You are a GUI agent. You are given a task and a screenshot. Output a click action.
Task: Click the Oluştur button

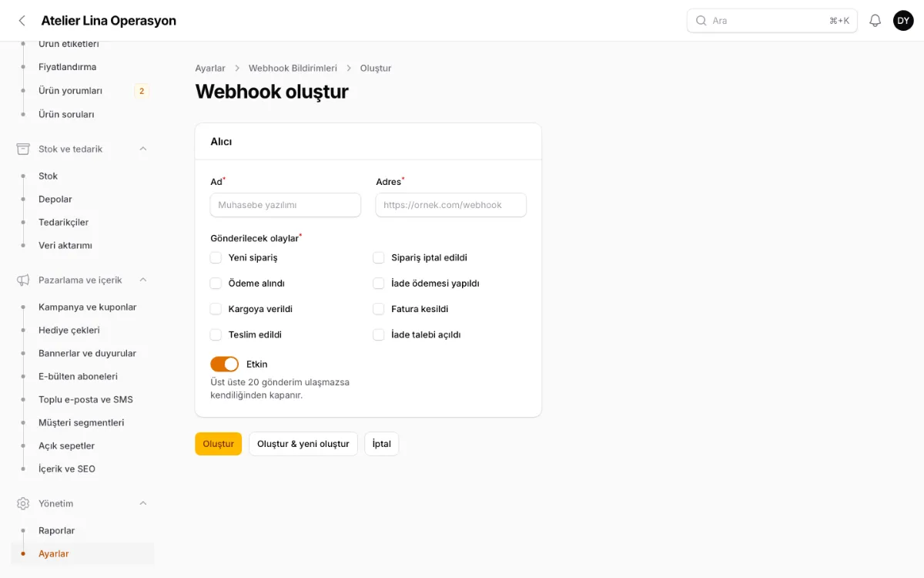(x=218, y=444)
